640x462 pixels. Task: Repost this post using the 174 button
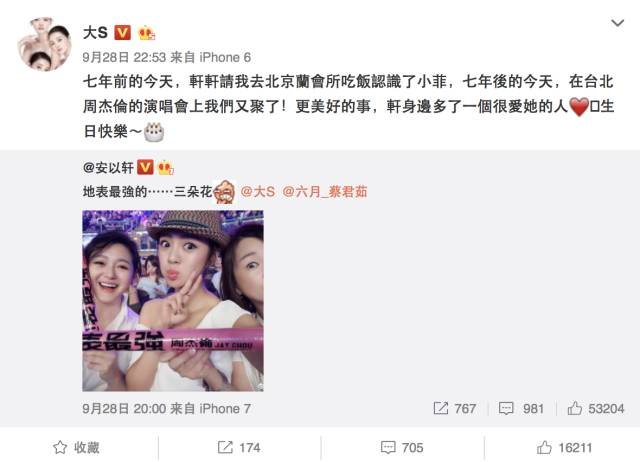[x=239, y=447]
